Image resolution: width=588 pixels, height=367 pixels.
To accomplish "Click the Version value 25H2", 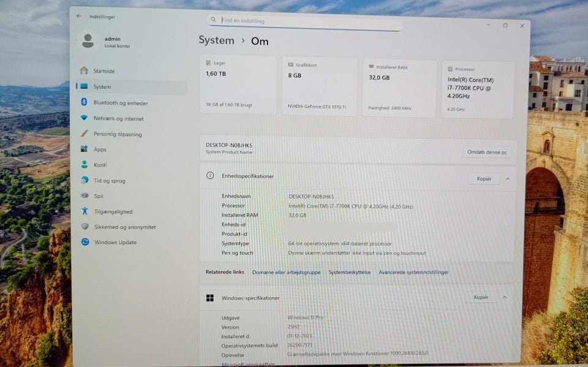I will click(x=293, y=327).
